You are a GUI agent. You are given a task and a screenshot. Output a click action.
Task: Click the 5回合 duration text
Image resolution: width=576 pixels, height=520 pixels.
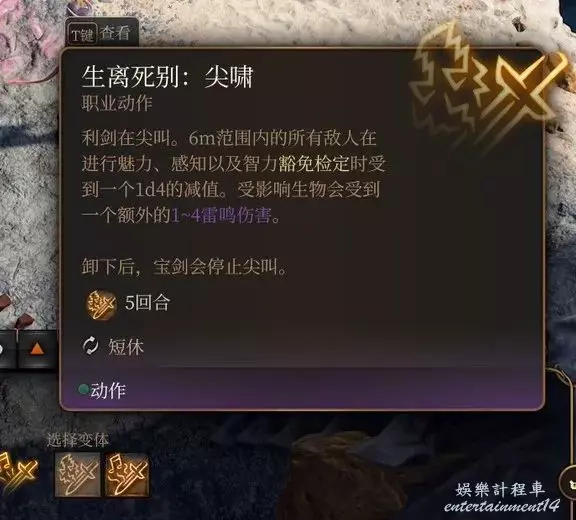pos(148,303)
